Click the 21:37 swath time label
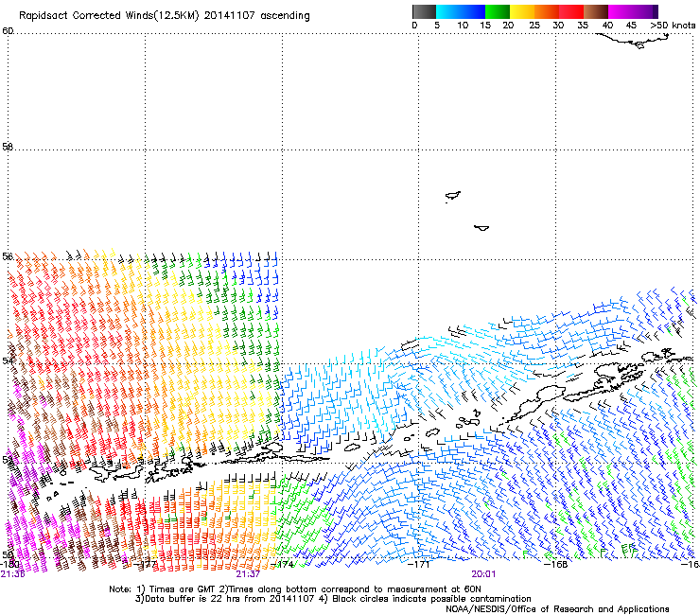 248,574
